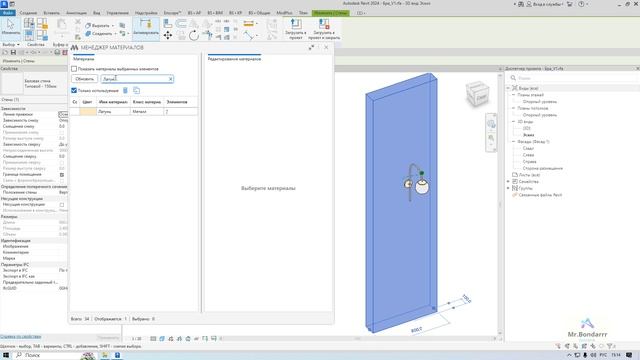Select the Materials tab in Material Manager
640x360 pixels.
(84, 59)
